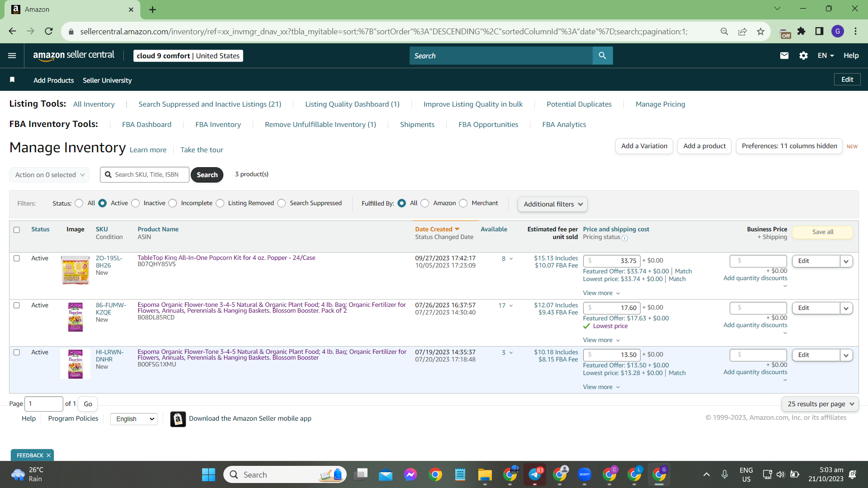Click the Add a Variation button
Viewport: 868px width, 488px height.
coord(644,146)
